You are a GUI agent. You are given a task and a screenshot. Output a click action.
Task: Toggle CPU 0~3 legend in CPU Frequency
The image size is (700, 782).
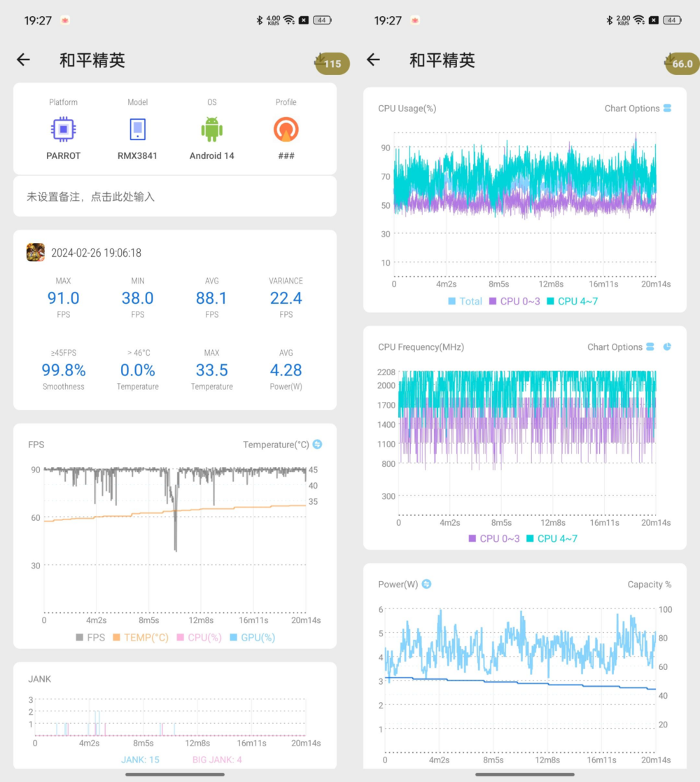(x=494, y=538)
